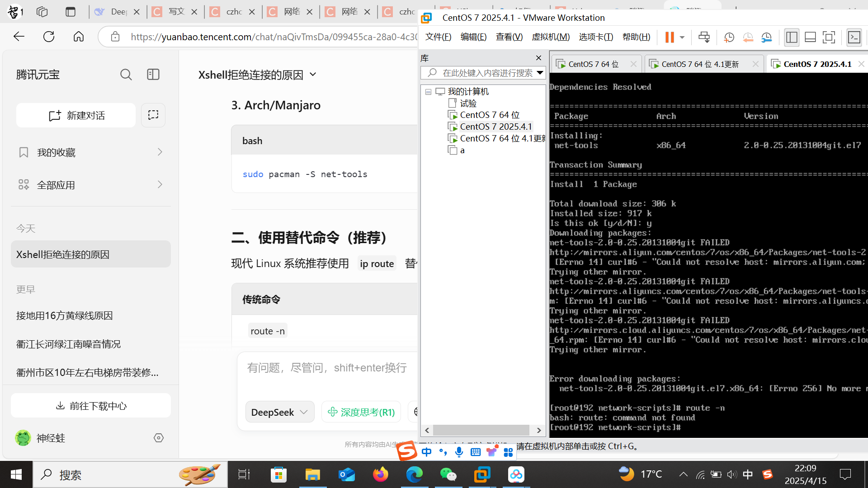
Task: Click the take snapshot clock icon
Action: click(x=729, y=37)
